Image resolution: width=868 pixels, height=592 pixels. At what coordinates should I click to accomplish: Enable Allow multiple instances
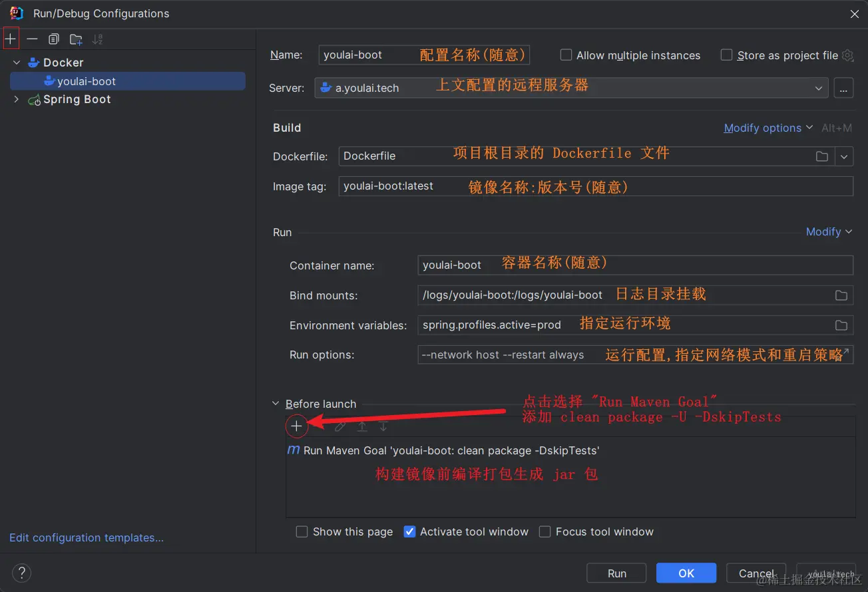tap(565, 55)
